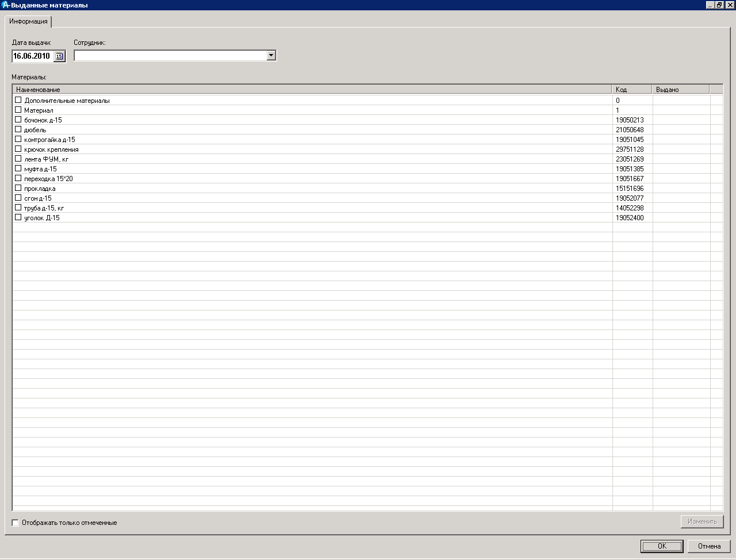Toggle checkbox for труба д-15, кг
Viewport: 736px width, 560px height.
(x=18, y=208)
